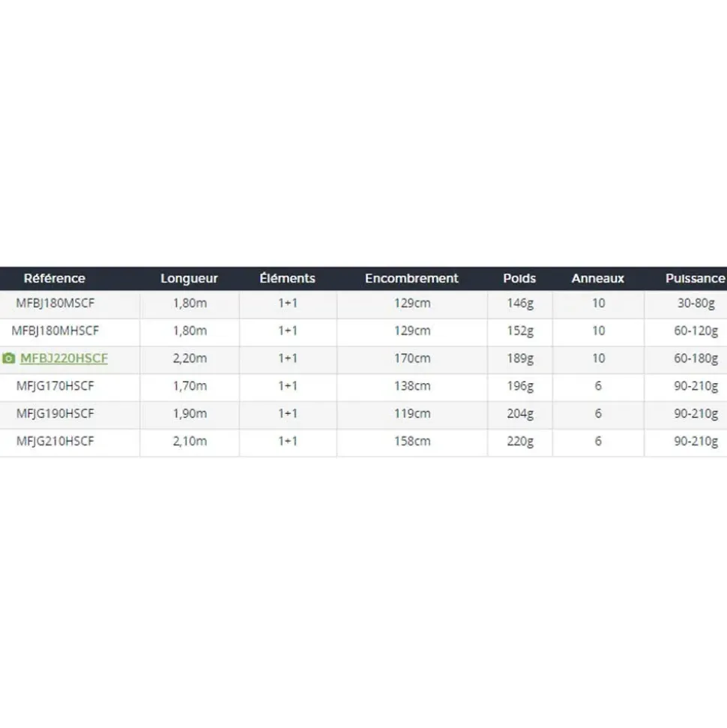Click the Anneaux column header
Screen dimensions: 727x728
click(598, 279)
